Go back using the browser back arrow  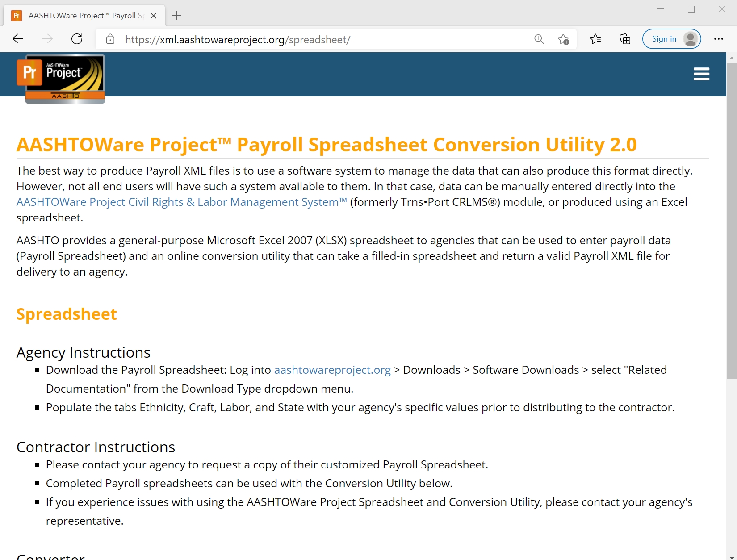[18, 39]
